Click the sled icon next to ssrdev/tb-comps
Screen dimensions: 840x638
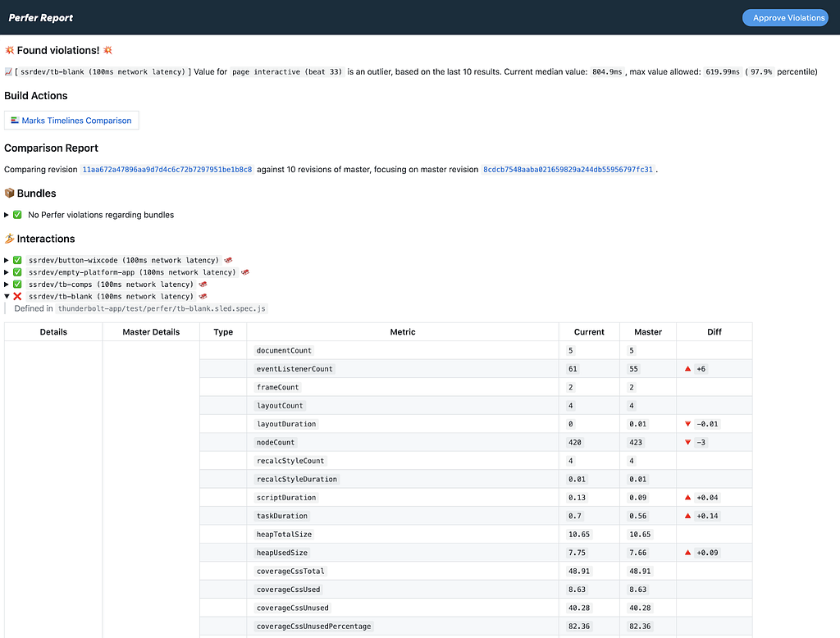[x=203, y=285]
